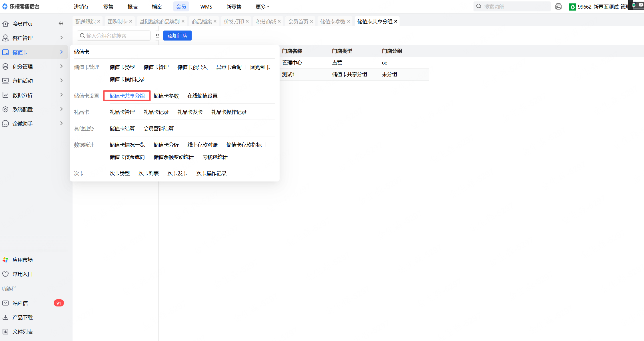The height and width of the screenshot is (341, 644).
Task: Open the 储值卡类型 link in the flyout menu
Action: click(122, 67)
